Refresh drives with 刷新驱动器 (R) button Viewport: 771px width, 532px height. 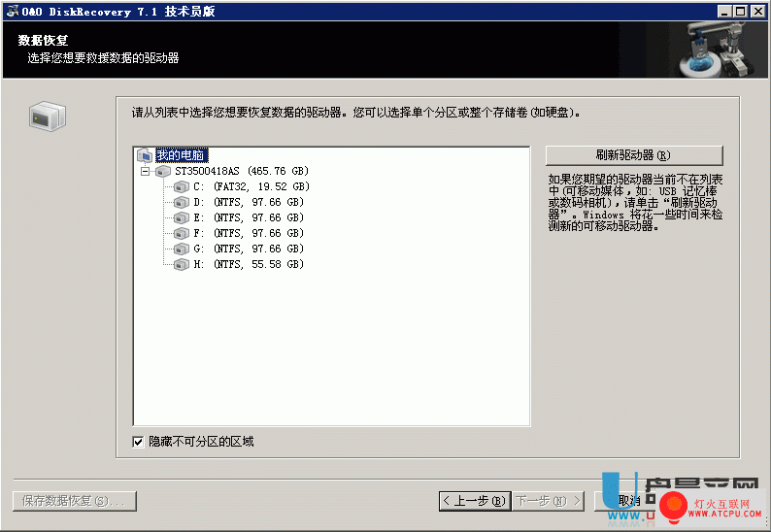pyautogui.click(x=634, y=155)
